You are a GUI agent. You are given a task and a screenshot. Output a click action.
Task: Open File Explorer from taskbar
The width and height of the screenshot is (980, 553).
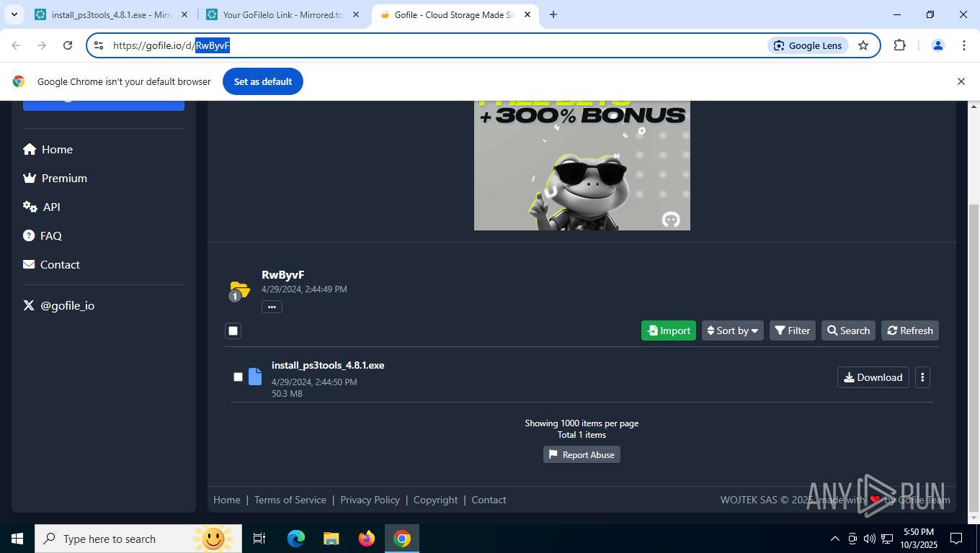tap(331, 539)
